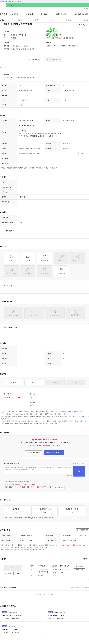
Task: Open the remedy.kocsc.or.kr link
Action: click(23, 484)
